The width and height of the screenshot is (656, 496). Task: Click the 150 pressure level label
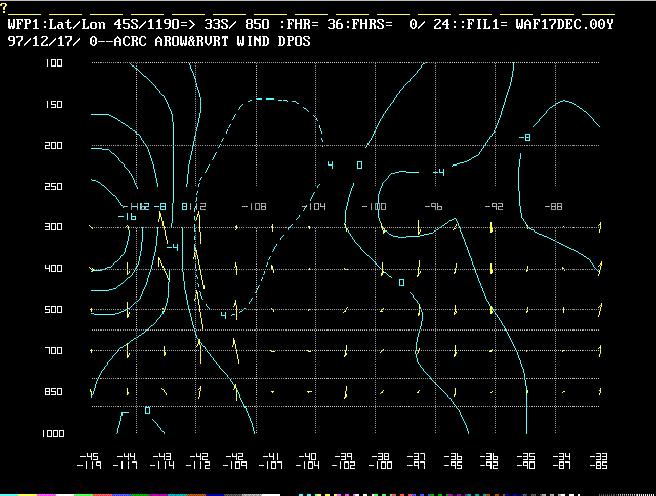pyautogui.click(x=54, y=104)
